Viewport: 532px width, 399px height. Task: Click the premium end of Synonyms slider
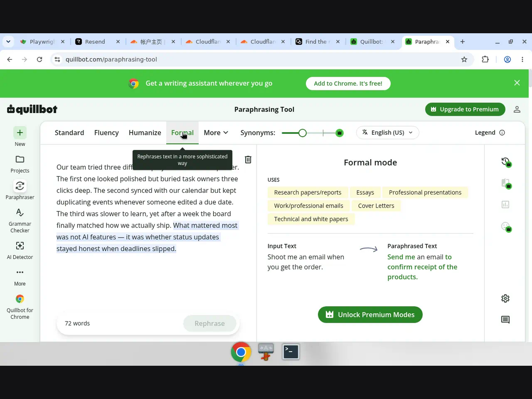pyautogui.click(x=339, y=133)
